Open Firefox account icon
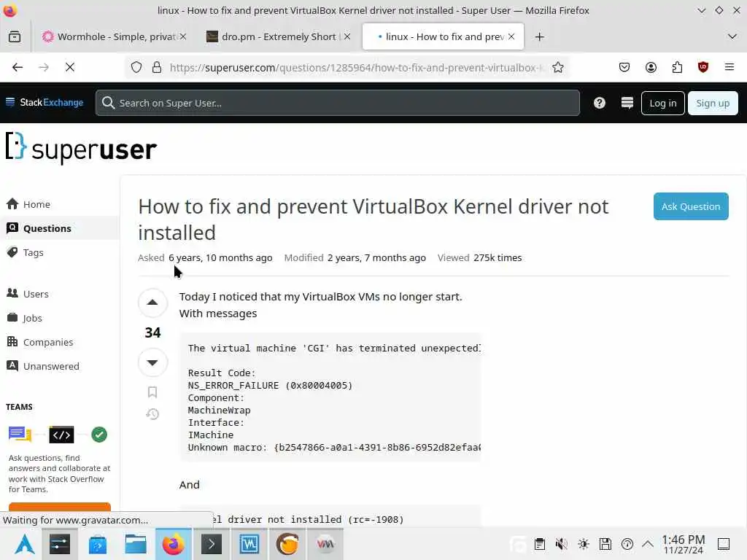The width and height of the screenshot is (747, 560). tap(651, 67)
